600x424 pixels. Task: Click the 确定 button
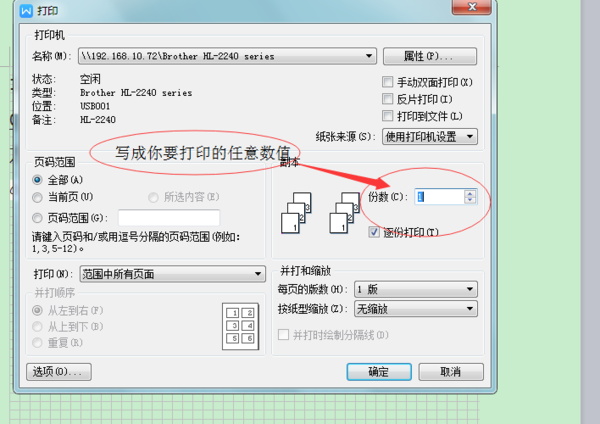coord(379,372)
